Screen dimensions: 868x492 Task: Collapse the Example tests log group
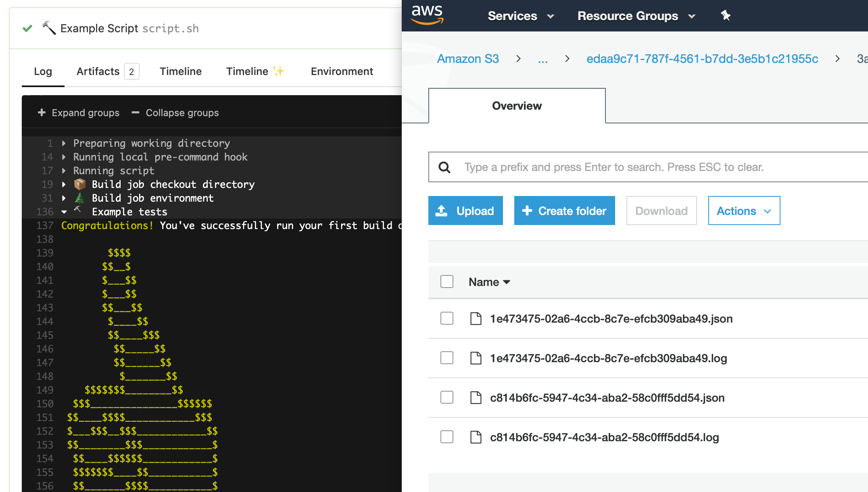[x=64, y=211]
